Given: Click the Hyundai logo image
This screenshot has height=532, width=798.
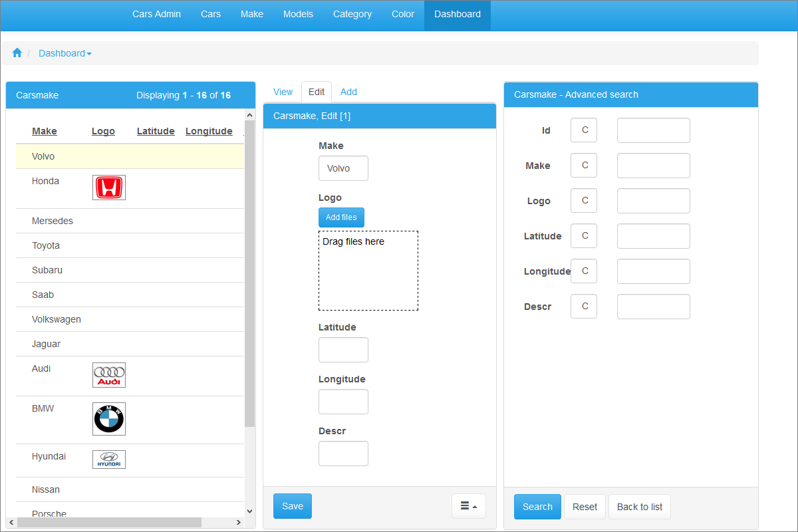Looking at the screenshot, I should (108, 459).
